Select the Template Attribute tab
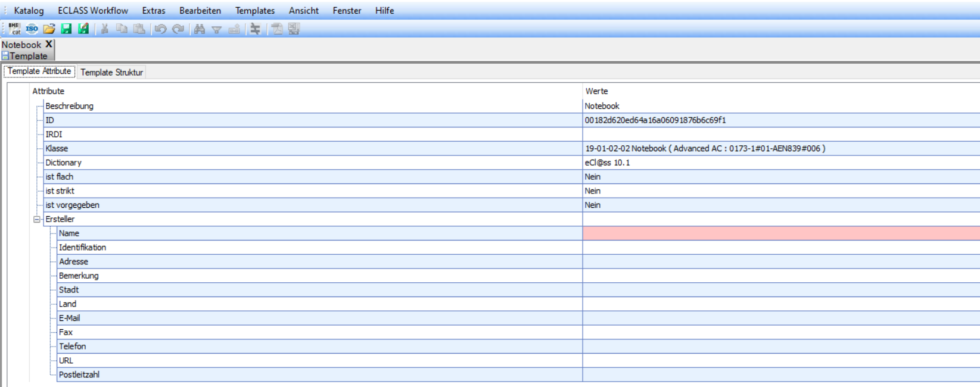 click(39, 71)
